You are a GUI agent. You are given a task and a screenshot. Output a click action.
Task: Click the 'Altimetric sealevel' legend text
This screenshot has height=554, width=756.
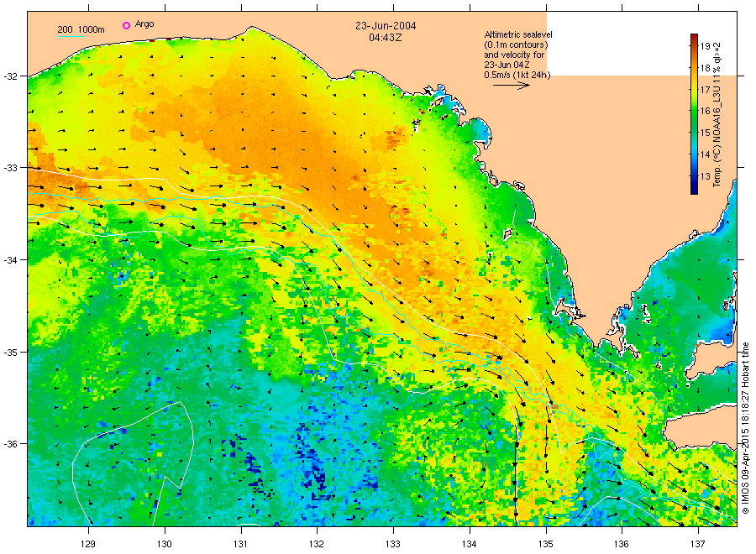[517, 34]
